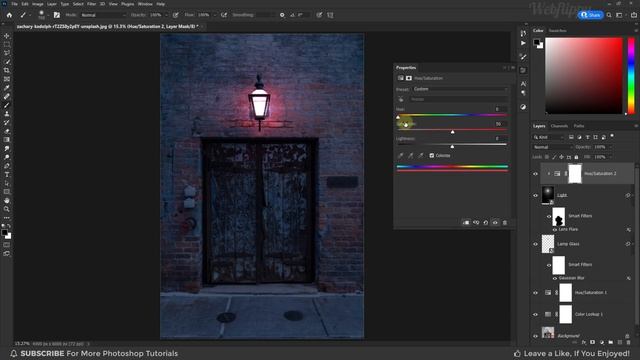Select the on-image adjustment hand tool
640x360 pixels.
coord(401,99)
